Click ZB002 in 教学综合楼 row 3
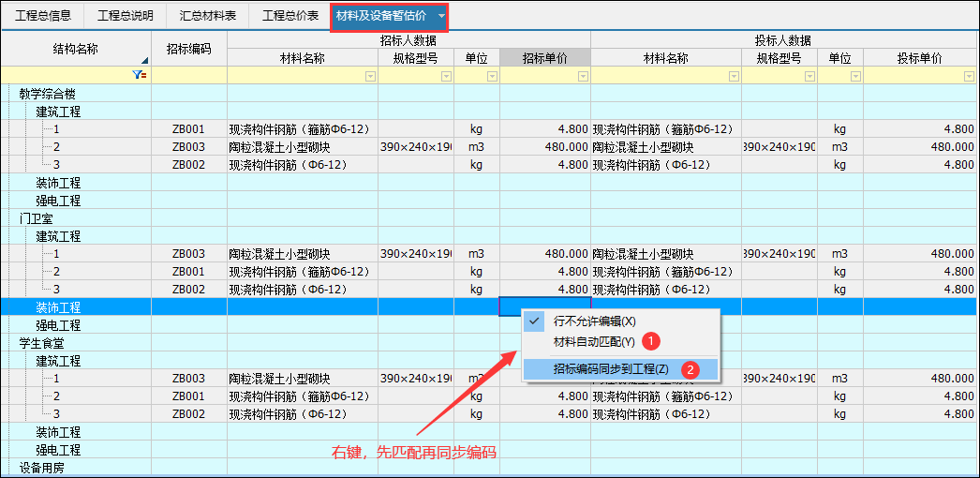Screen dimensions: 980x478 [x=188, y=165]
